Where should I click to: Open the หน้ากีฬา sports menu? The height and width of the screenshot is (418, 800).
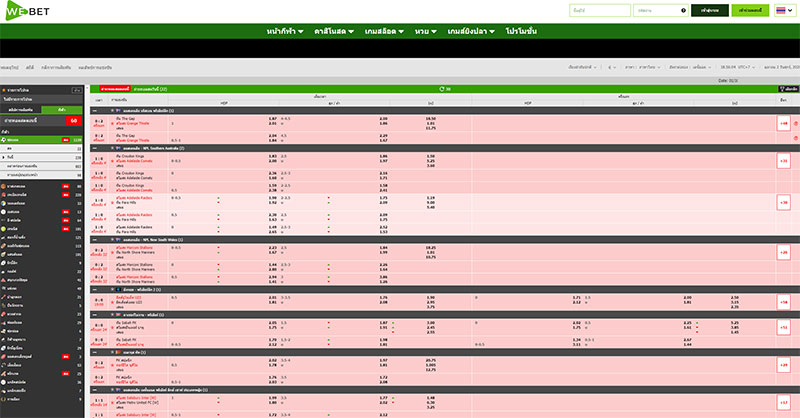[x=285, y=31]
